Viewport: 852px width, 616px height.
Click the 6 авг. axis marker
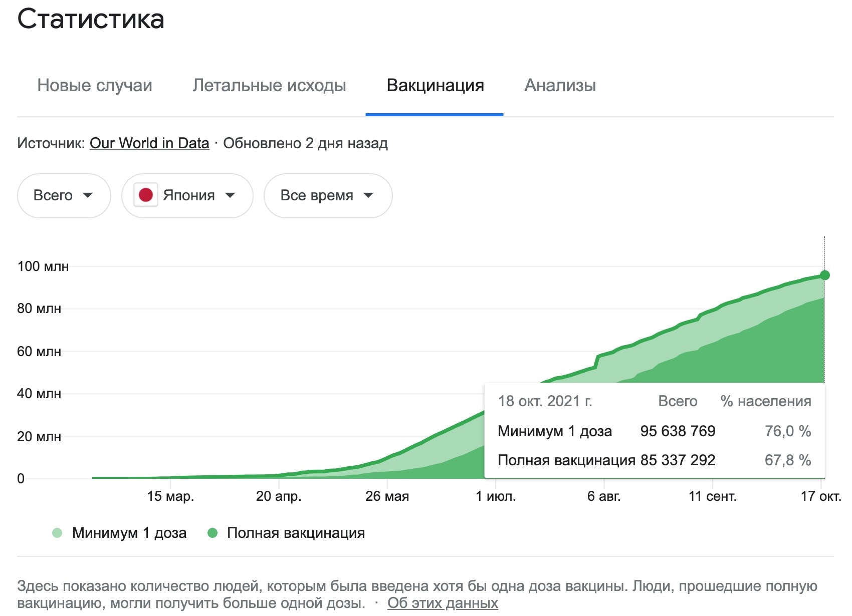point(604,496)
